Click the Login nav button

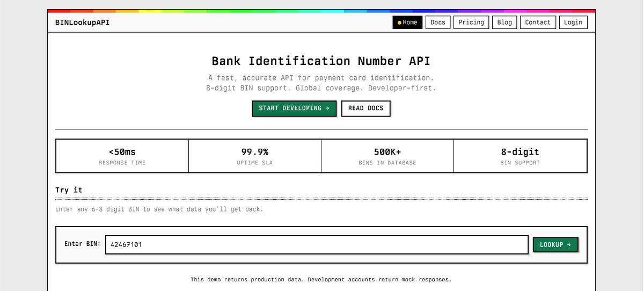pyautogui.click(x=573, y=22)
